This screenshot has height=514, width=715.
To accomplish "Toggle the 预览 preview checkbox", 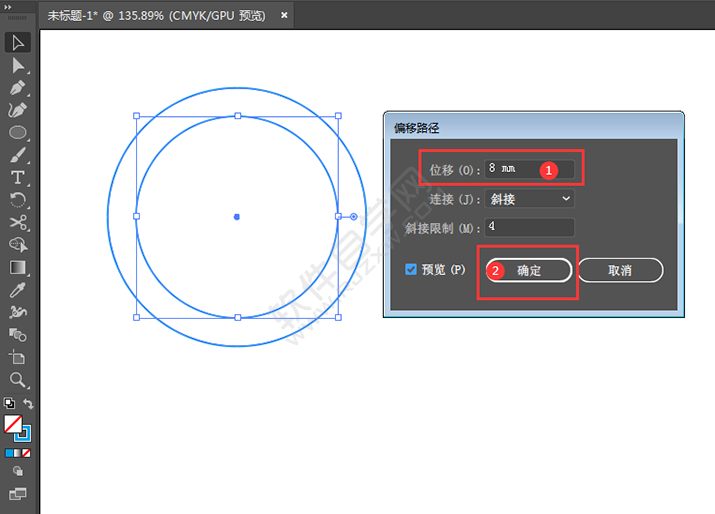I will coord(411,269).
